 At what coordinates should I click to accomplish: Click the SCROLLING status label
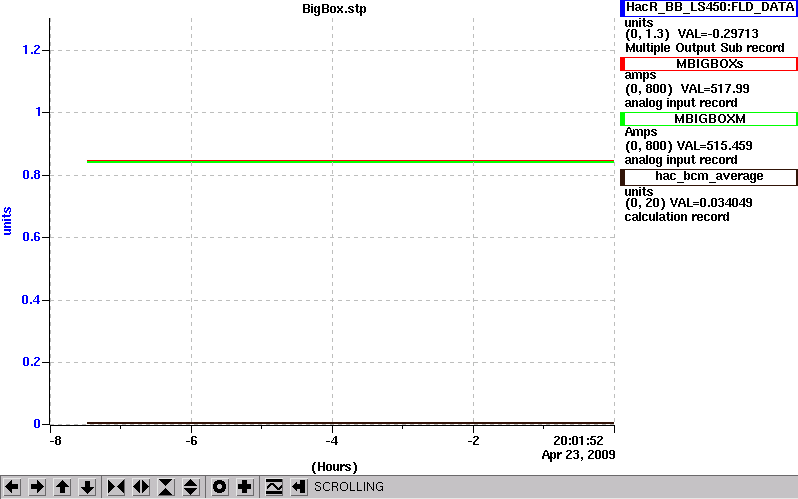click(349, 487)
